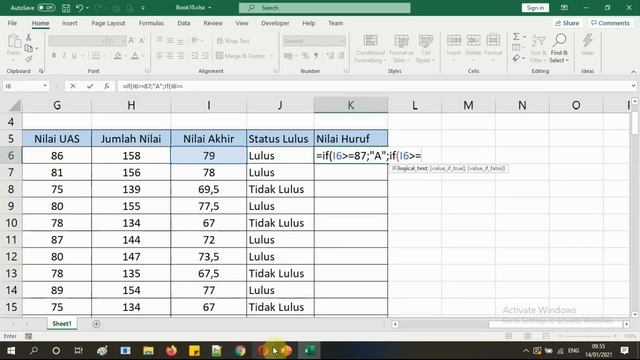Image resolution: width=640 pixels, height=360 pixels.
Task: Launch Firefox from the taskbar
Action: 171,351
